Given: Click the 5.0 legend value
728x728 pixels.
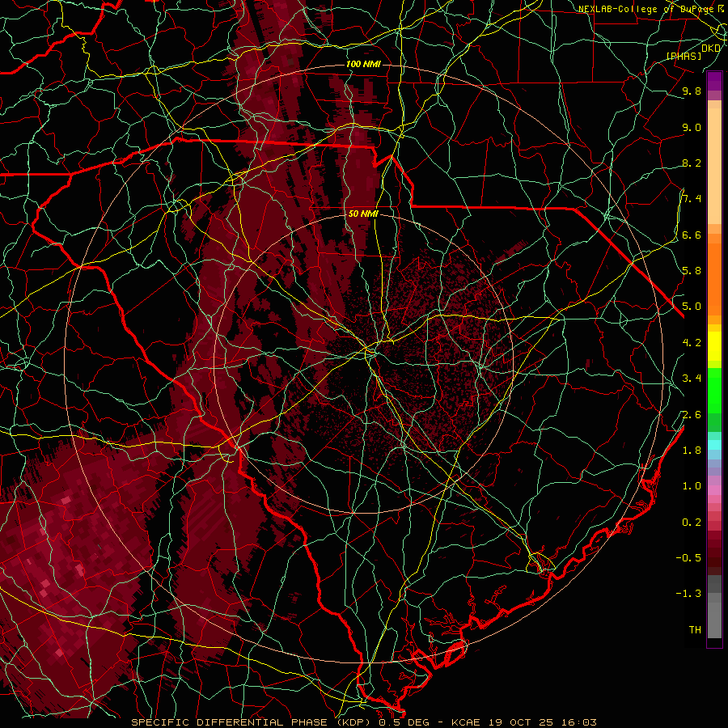Looking at the screenshot, I should point(692,307).
